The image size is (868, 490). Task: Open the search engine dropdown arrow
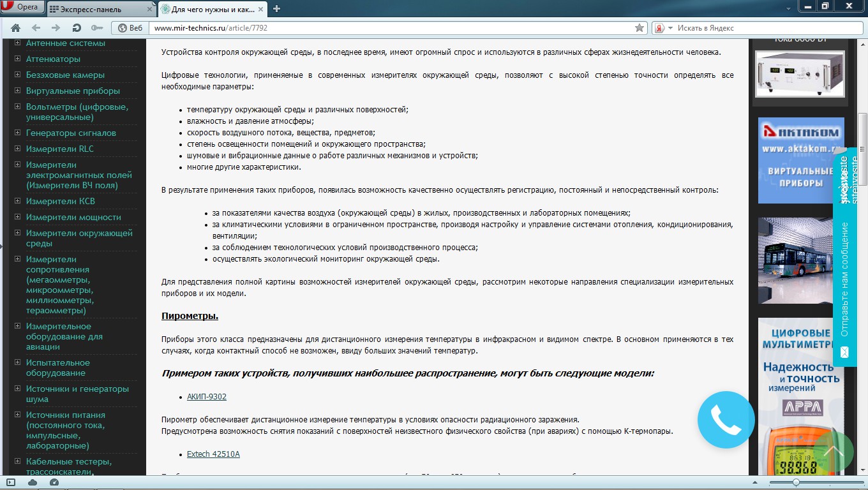tap(670, 28)
